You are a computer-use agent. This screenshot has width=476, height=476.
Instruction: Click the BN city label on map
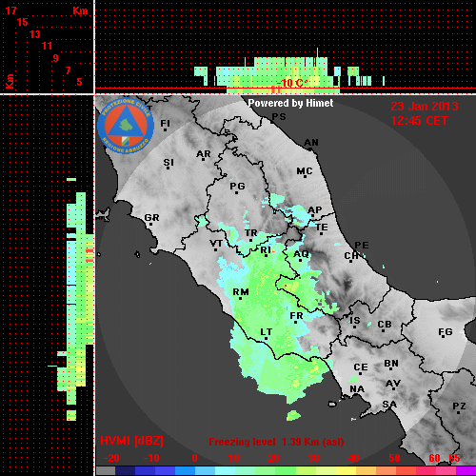[x=391, y=363]
